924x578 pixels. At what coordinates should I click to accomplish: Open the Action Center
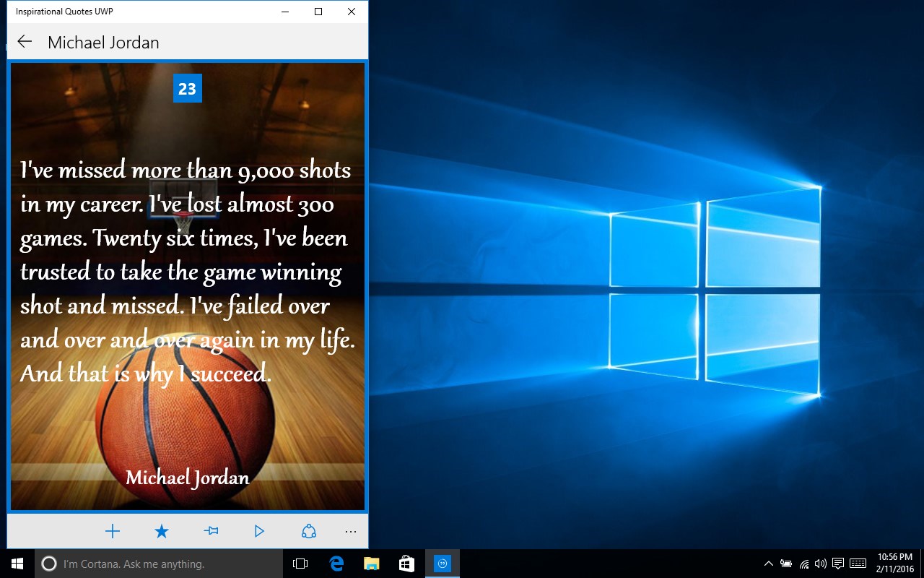tap(837, 563)
